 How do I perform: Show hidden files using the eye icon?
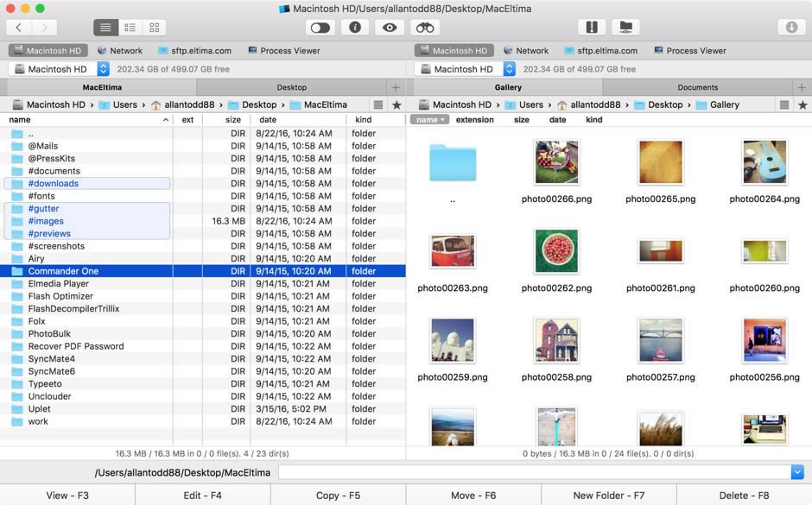point(389,27)
